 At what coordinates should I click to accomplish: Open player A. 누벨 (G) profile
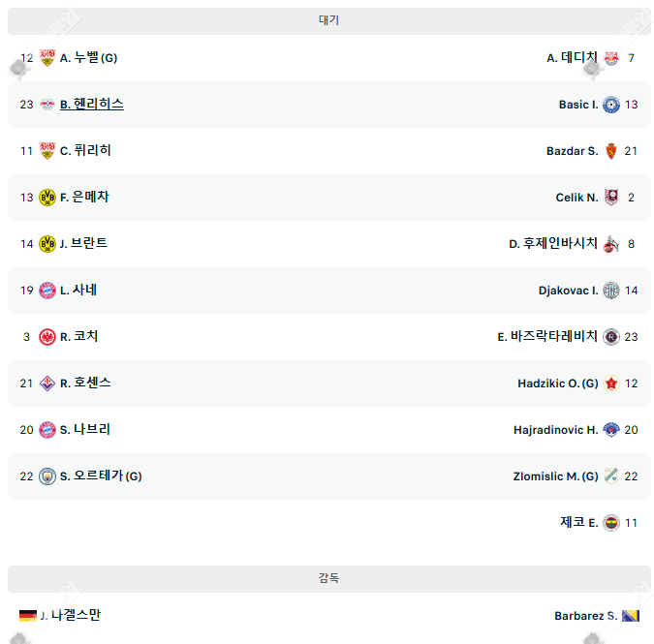(88, 58)
